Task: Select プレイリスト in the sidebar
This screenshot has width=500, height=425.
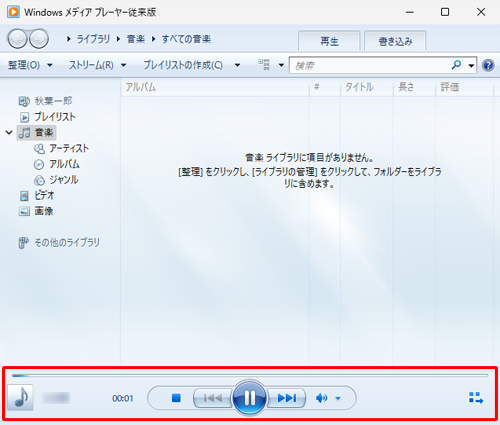Action: click(48, 117)
